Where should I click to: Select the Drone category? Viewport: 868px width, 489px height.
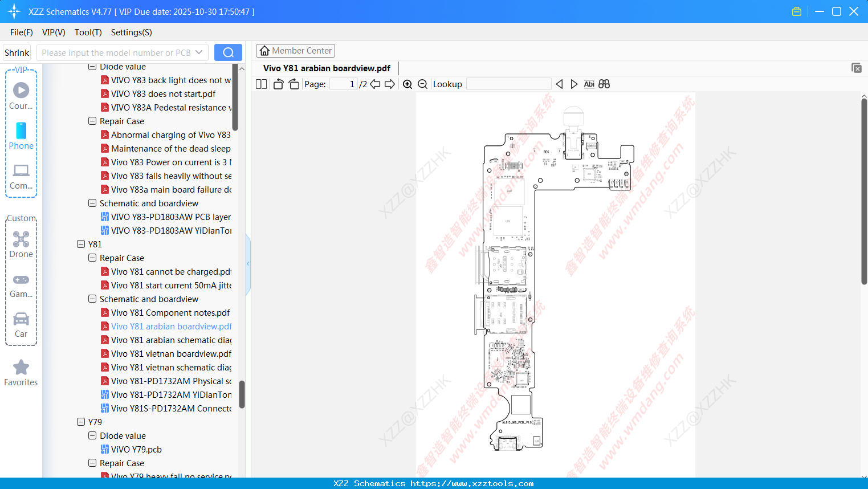point(21,244)
